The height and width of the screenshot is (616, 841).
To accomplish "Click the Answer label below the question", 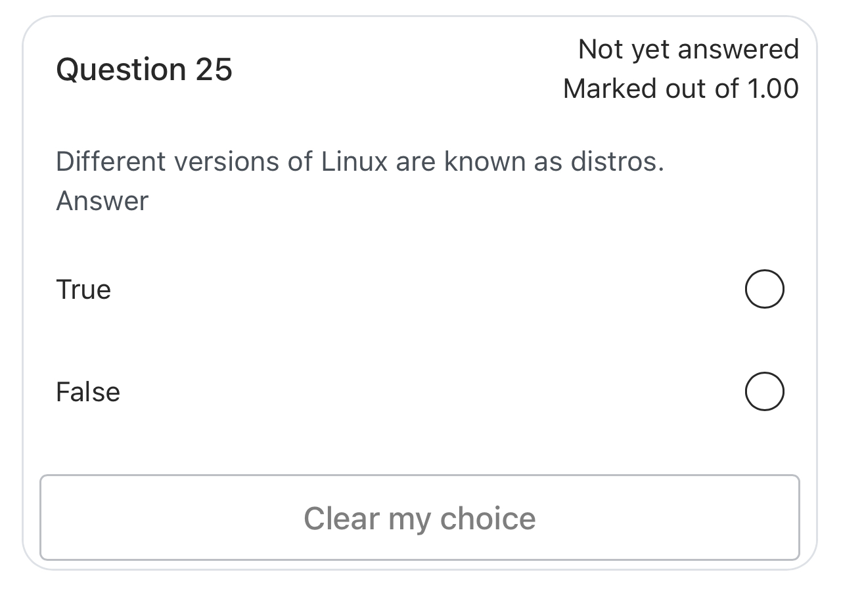I will pos(102,200).
